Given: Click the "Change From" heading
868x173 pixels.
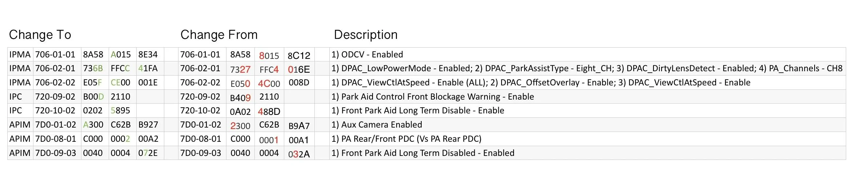Looking at the screenshot, I should point(219,35).
